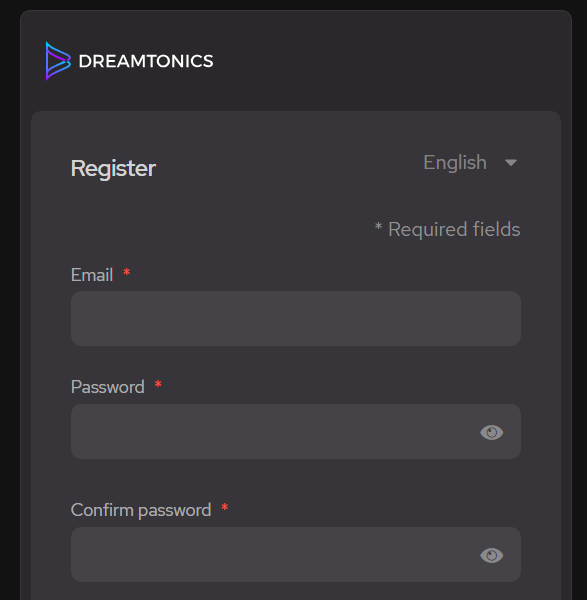Select the word English in language selector

click(455, 163)
